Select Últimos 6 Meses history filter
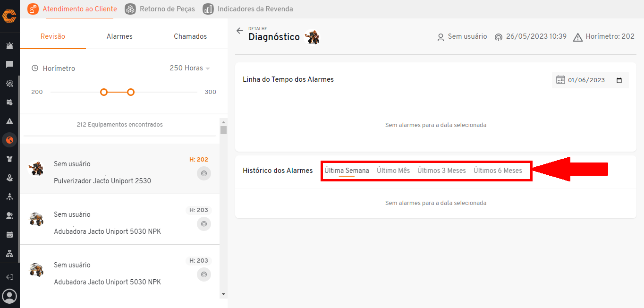 pos(498,171)
